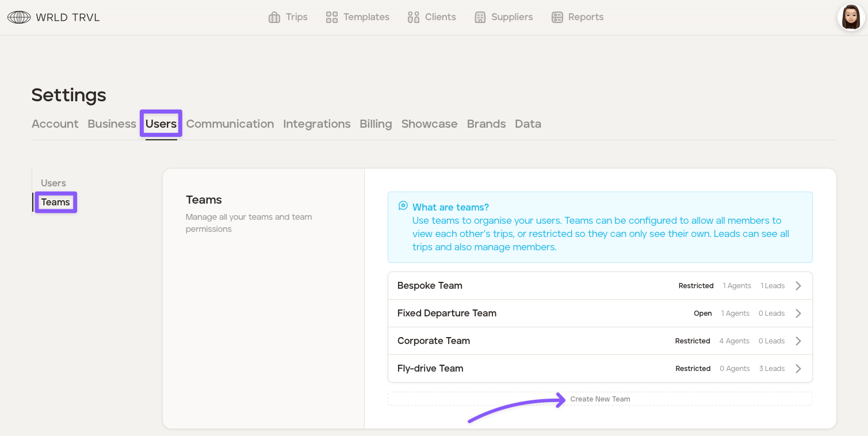This screenshot has height=436, width=868.
Task: Open the user profile avatar
Action: (851, 17)
